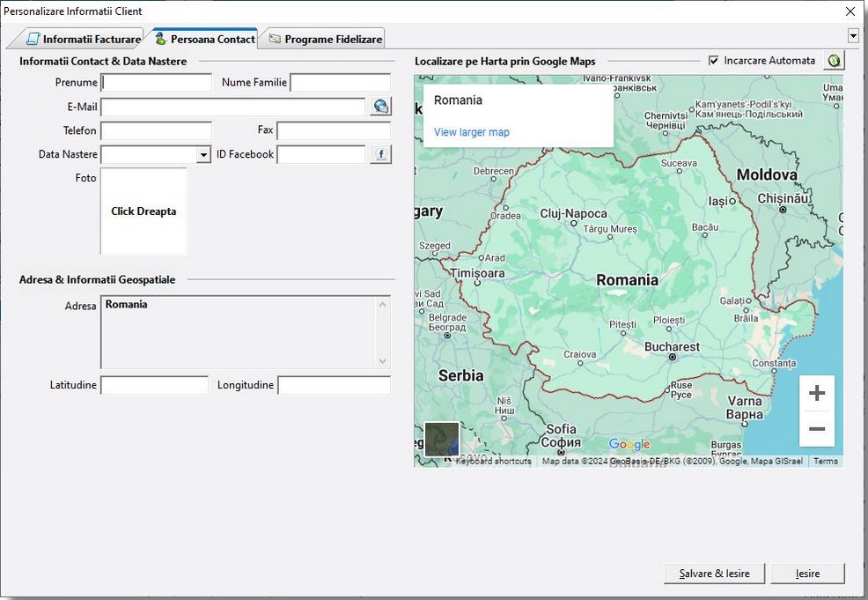Zoom in the map with plus
This screenshot has width=868, height=600.
click(817, 393)
